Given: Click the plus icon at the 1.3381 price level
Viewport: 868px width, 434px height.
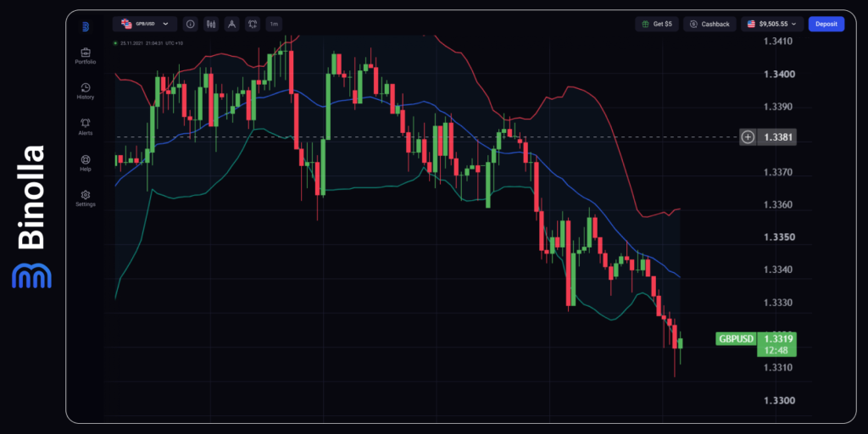Looking at the screenshot, I should [x=748, y=136].
